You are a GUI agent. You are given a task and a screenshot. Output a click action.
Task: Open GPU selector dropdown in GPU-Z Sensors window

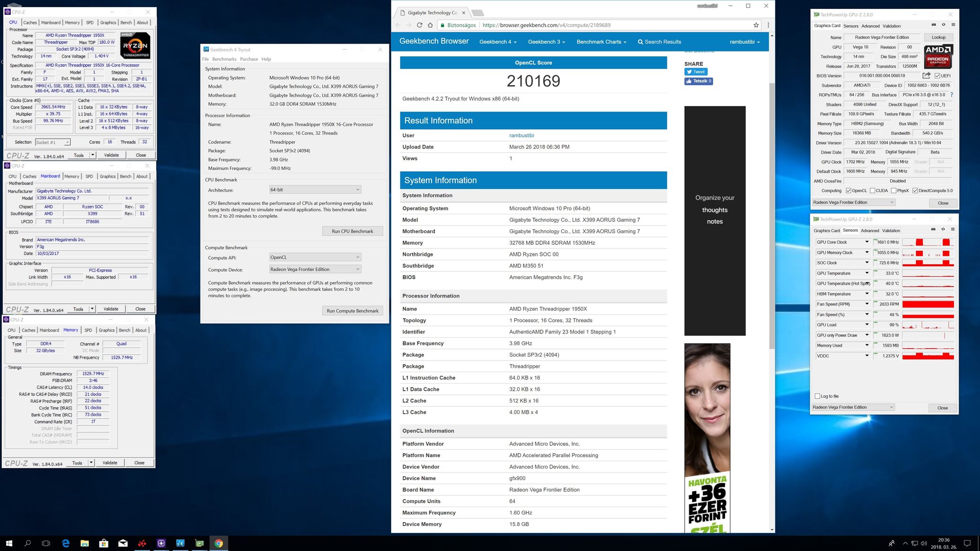coord(853,407)
